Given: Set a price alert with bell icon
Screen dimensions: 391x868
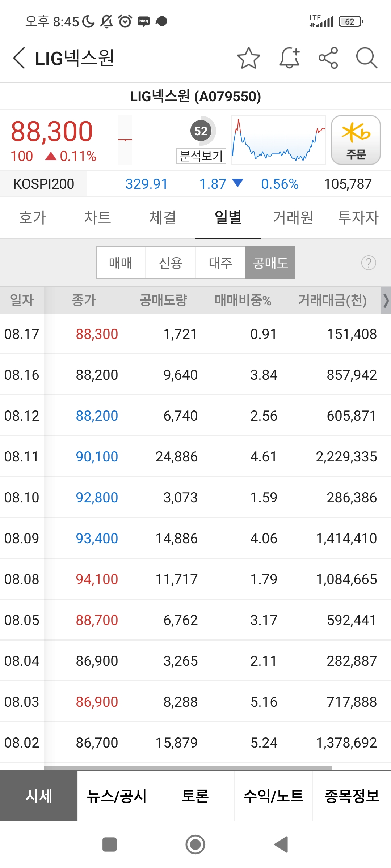Looking at the screenshot, I should (290, 58).
